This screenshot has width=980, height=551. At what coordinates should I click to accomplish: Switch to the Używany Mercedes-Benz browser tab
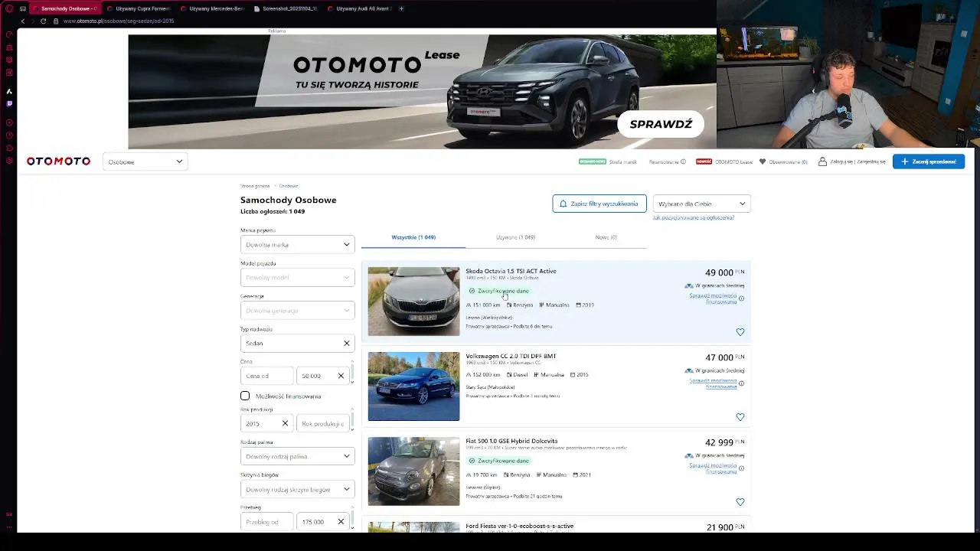(212, 8)
